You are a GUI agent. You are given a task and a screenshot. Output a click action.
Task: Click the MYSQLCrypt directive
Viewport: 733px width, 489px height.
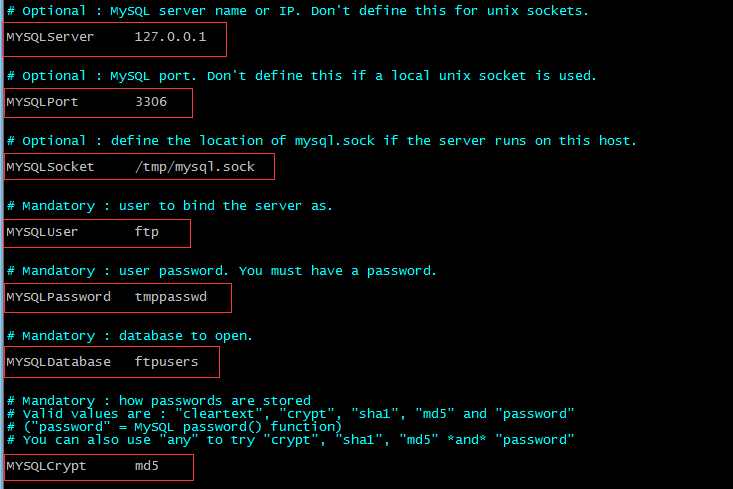(46, 466)
